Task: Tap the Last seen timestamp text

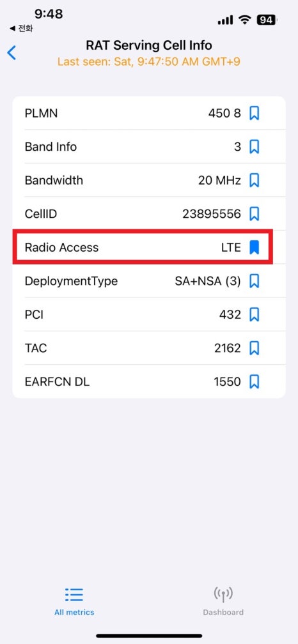Action: tap(149, 61)
